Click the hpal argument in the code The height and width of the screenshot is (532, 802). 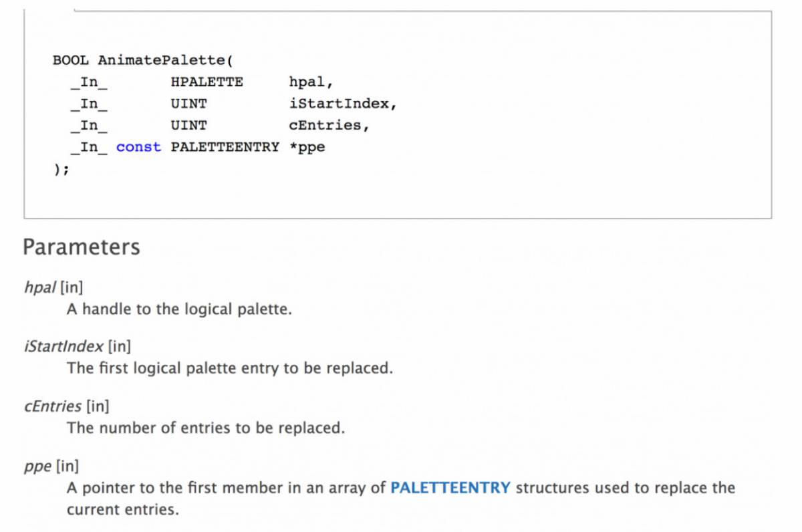pos(310,82)
